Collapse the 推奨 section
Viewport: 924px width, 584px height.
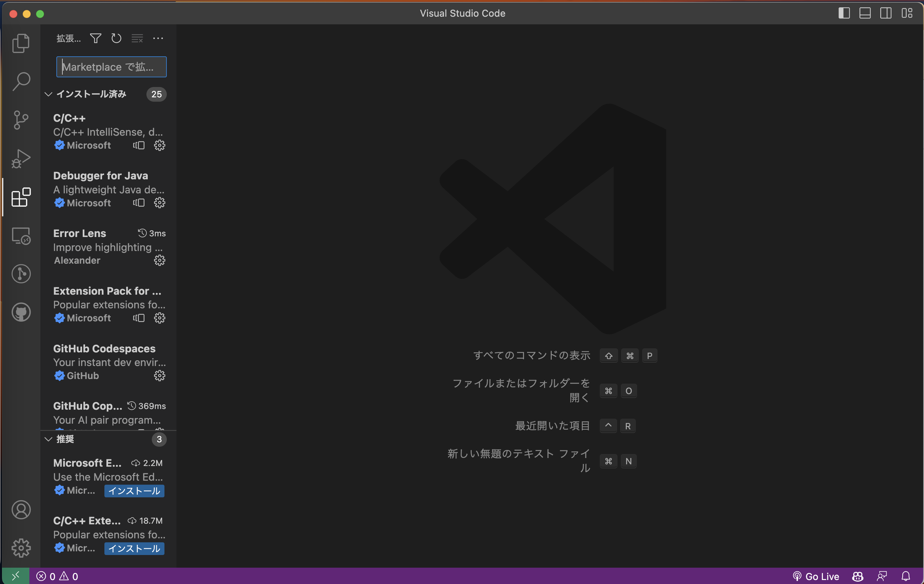[49, 439]
